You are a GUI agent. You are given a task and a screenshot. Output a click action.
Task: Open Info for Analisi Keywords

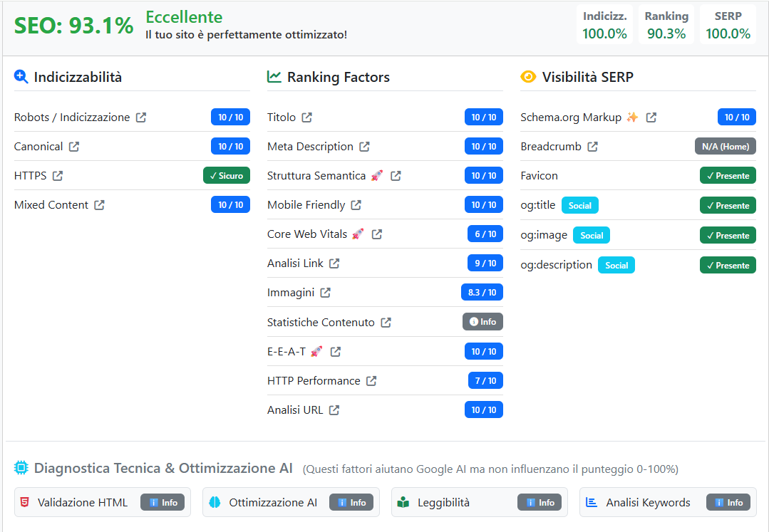click(728, 502)
